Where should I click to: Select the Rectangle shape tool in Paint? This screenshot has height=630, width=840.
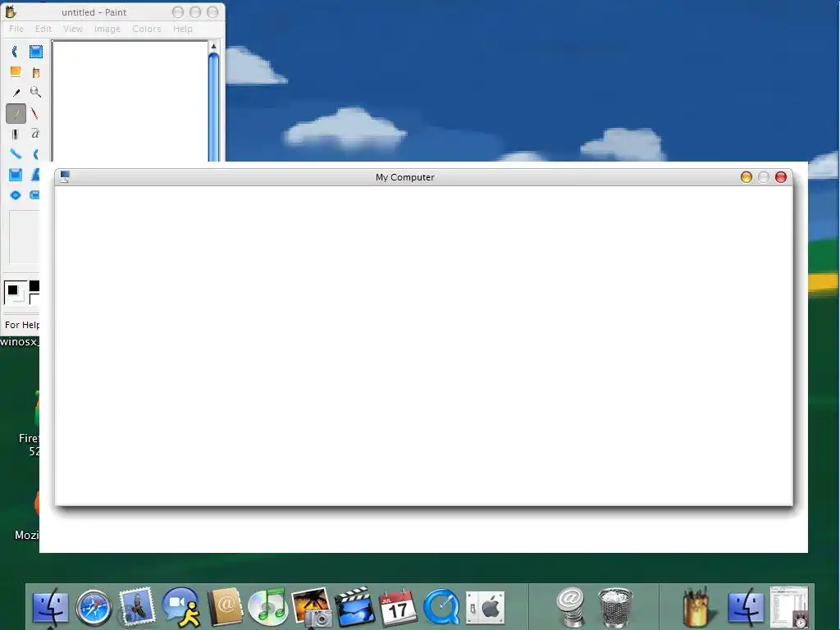(x=16, y=175)
